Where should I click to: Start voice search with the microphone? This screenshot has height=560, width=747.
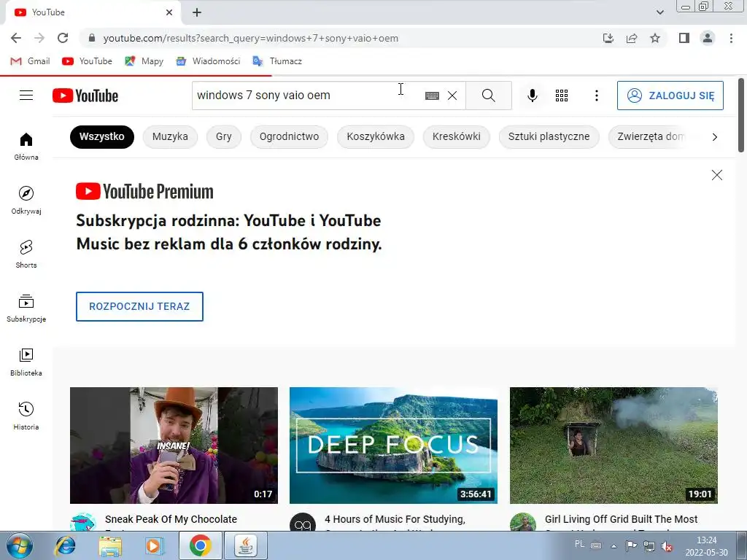532,96
